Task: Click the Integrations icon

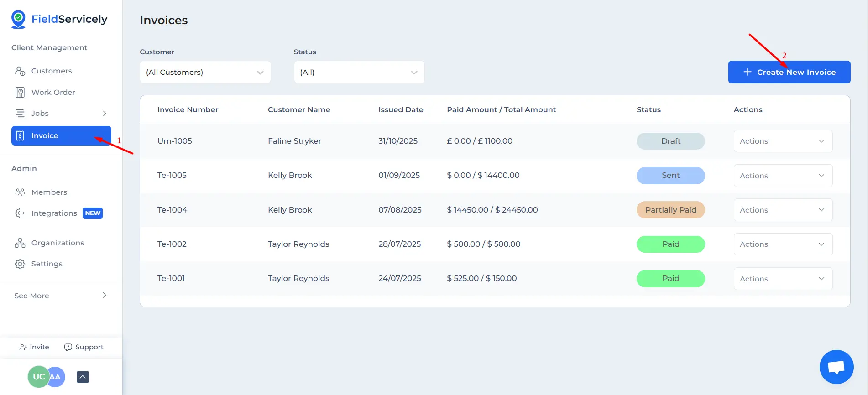Action: [20, 213]
